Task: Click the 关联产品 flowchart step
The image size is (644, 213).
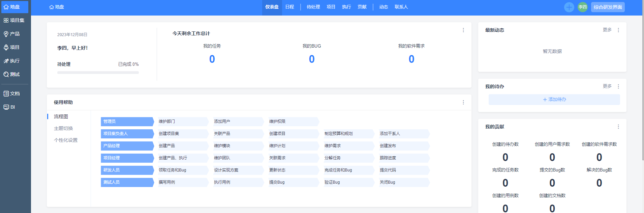Action: pyautogui.click(x=238, y=134)
